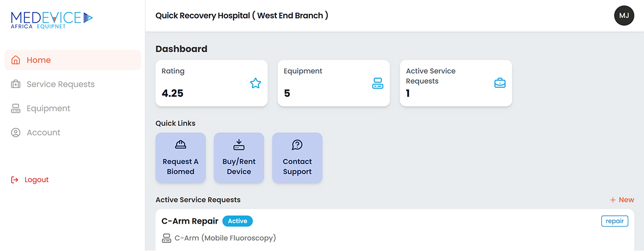Click the Home house icon in sidebar
The image size is (644, 251).
[x=16, y=60]
